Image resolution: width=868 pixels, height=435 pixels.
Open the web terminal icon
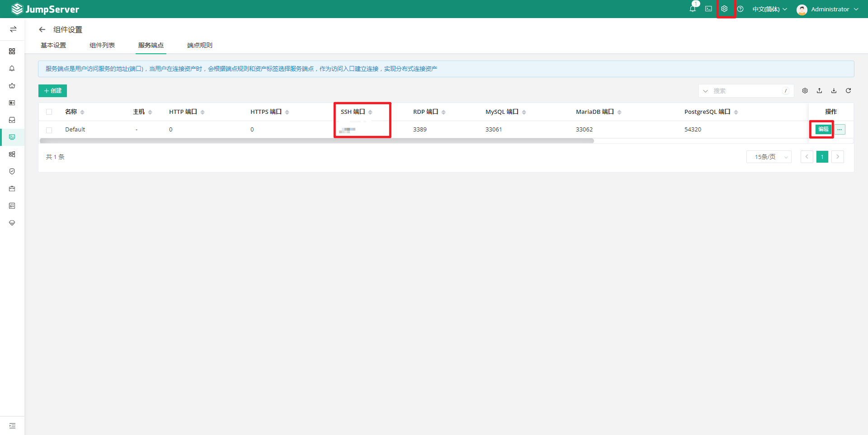(x=708, y=9)
